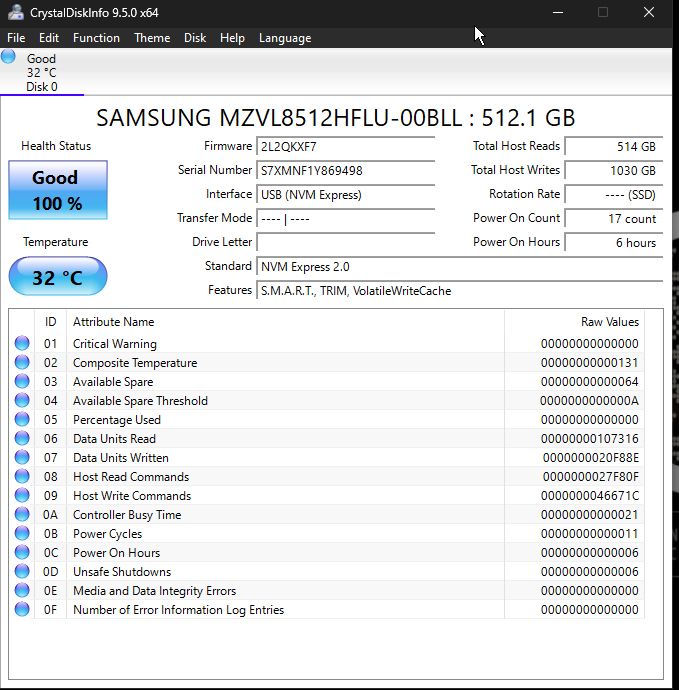The width and height of the screenshot is (679, 690).
Task: Click the Rotation Rate value (SSD)
Action: (x=614, y=195)
